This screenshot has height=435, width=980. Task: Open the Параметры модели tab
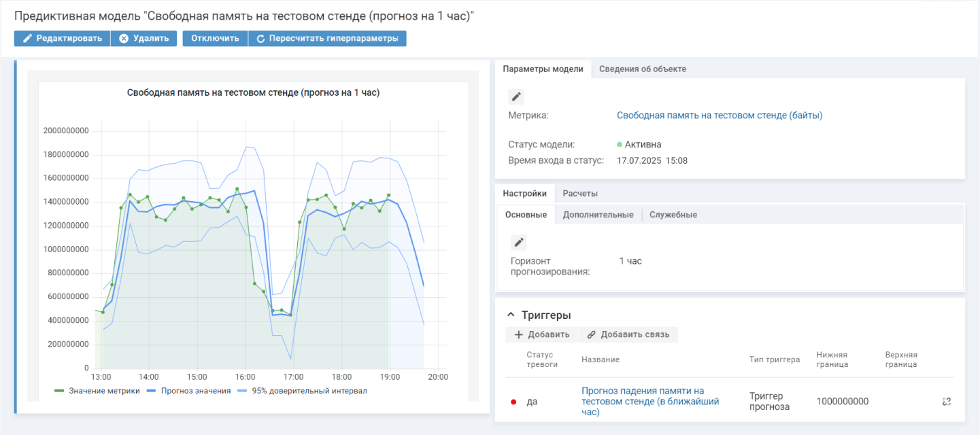[543, 69]
